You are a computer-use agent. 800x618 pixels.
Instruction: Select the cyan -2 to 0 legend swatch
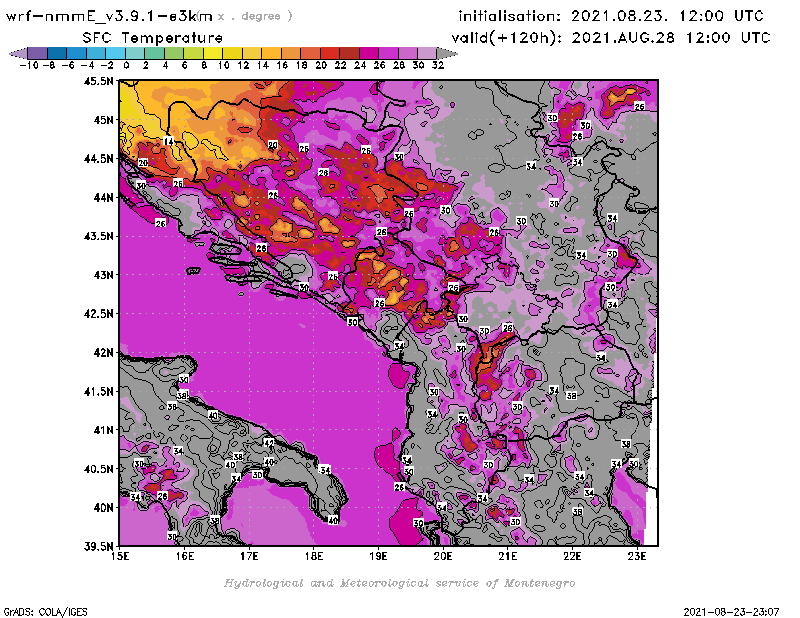click(115, 53)
